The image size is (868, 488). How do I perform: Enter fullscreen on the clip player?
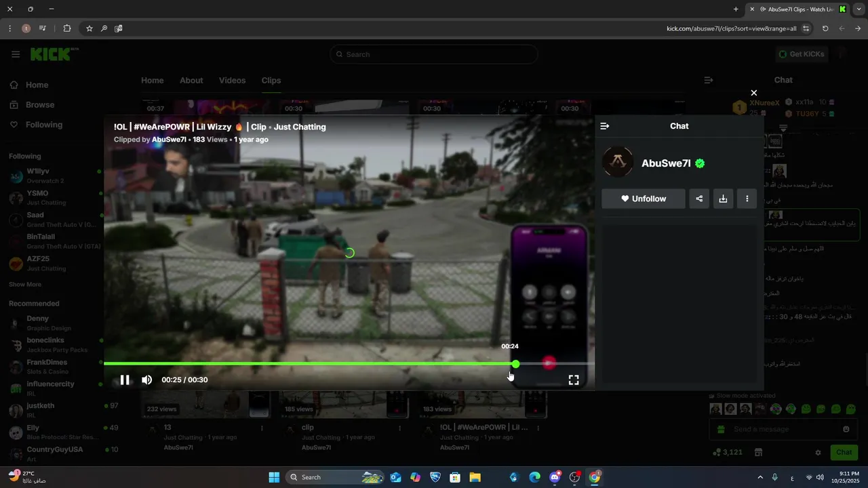(x=574, y=380)
